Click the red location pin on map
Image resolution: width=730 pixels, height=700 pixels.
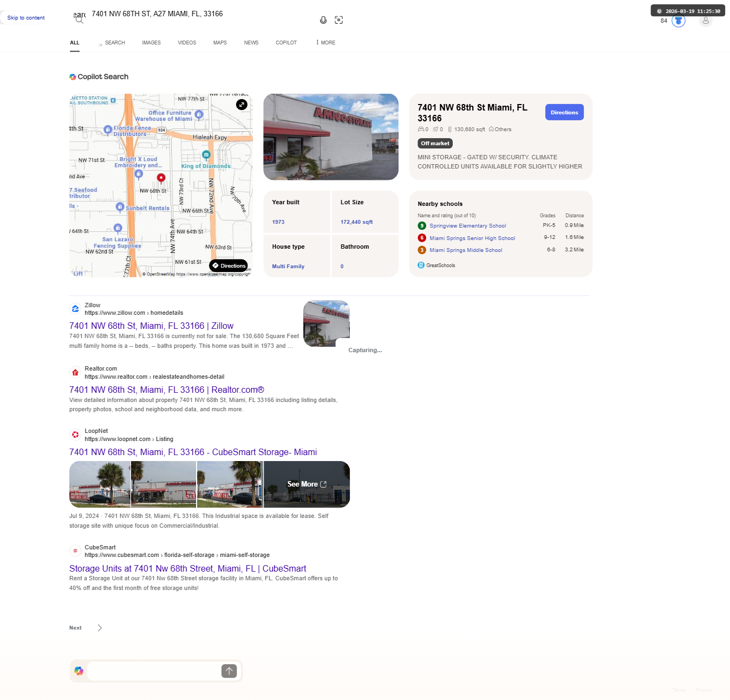pos(161,178)
